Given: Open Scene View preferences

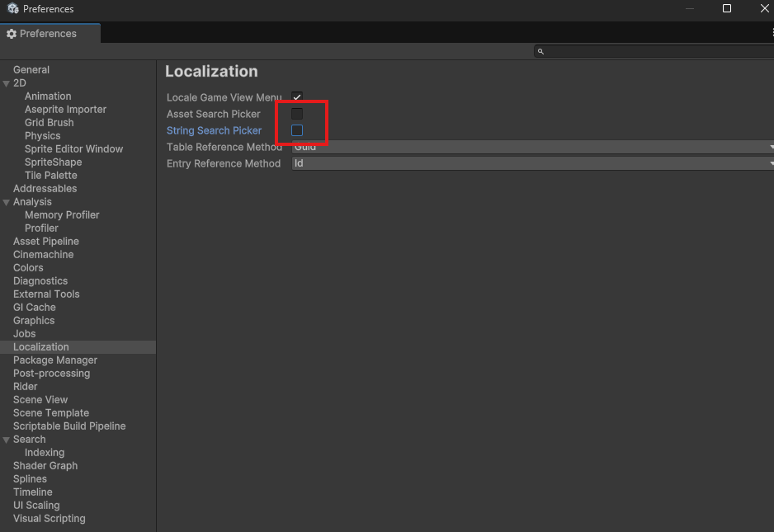Looking at the screenshot, I should point(40,400).
